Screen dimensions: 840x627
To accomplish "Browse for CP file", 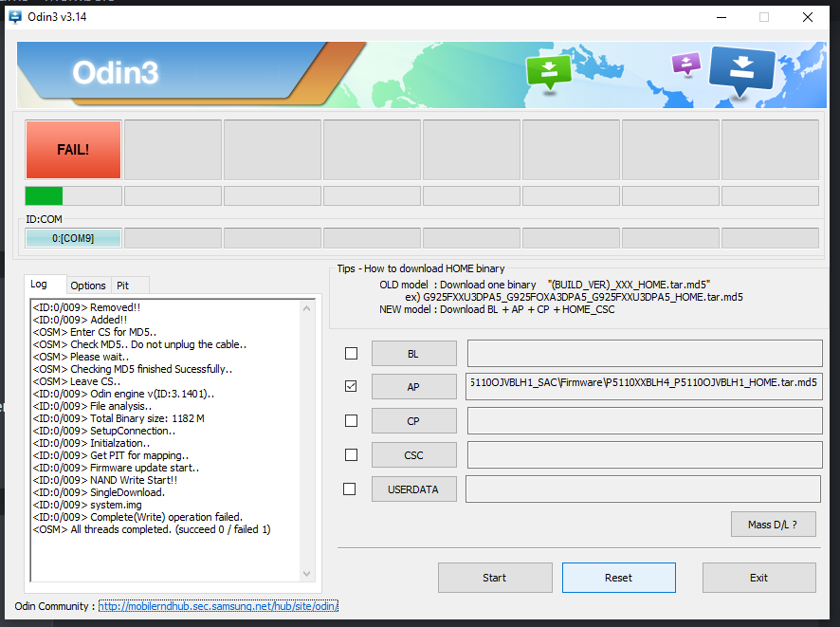I will (x=414, y=421).
